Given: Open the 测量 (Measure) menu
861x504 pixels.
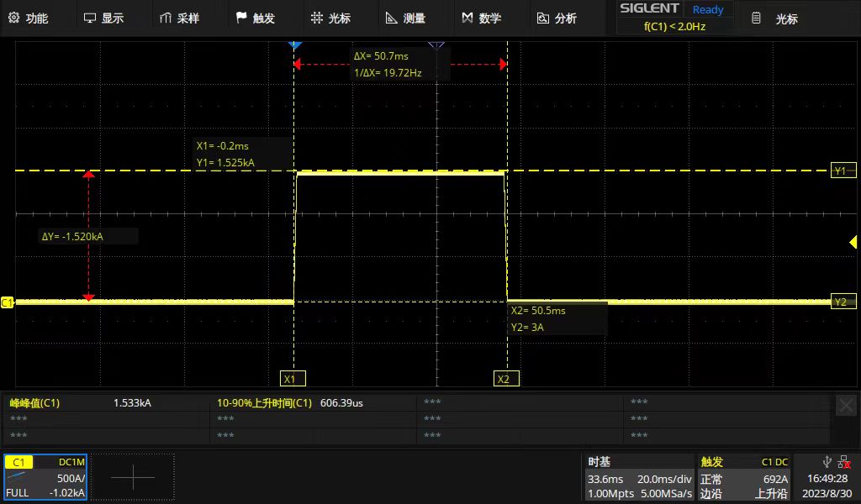Looking at the screenshot, I should [x=405, y=18].
